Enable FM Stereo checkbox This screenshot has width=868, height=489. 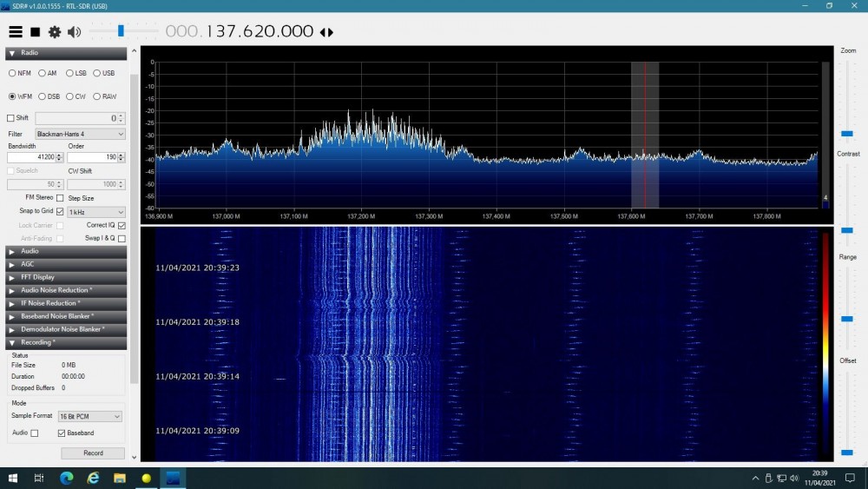pos(60,198)
